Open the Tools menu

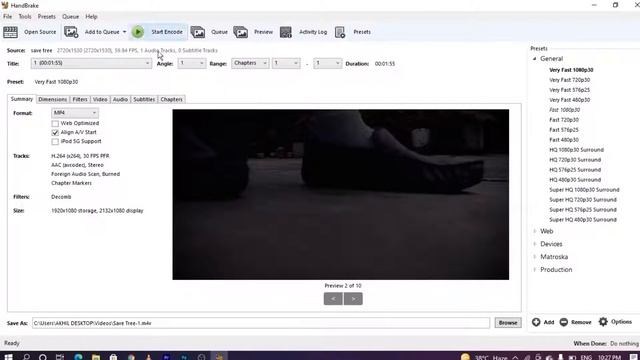25,17
